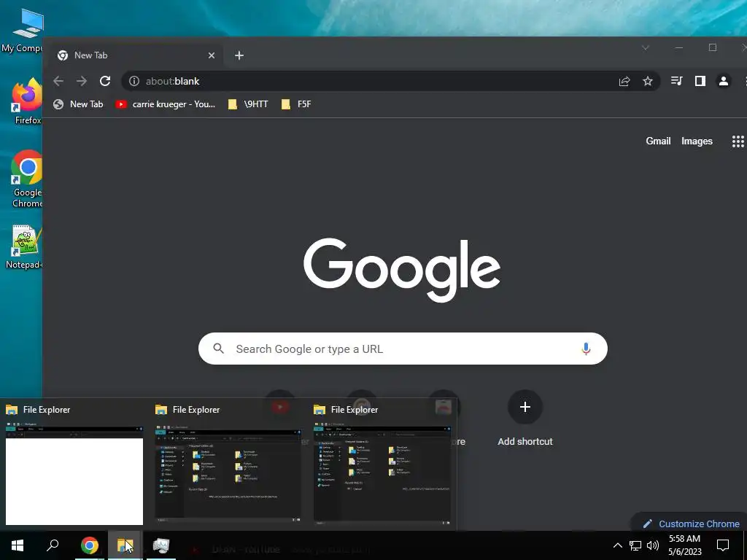Click the Search Google or type a URL box
747x560 pixels.
click(403, 349)
